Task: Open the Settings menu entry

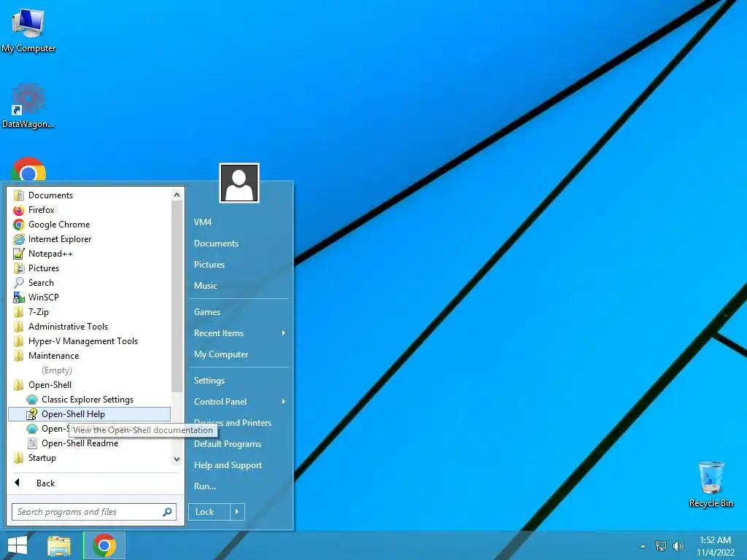Action: (x=239, y=381)
